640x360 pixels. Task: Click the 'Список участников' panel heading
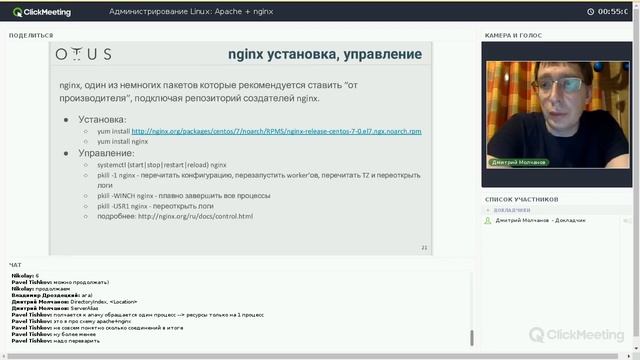pyautogui.click(x=522, y=200)
